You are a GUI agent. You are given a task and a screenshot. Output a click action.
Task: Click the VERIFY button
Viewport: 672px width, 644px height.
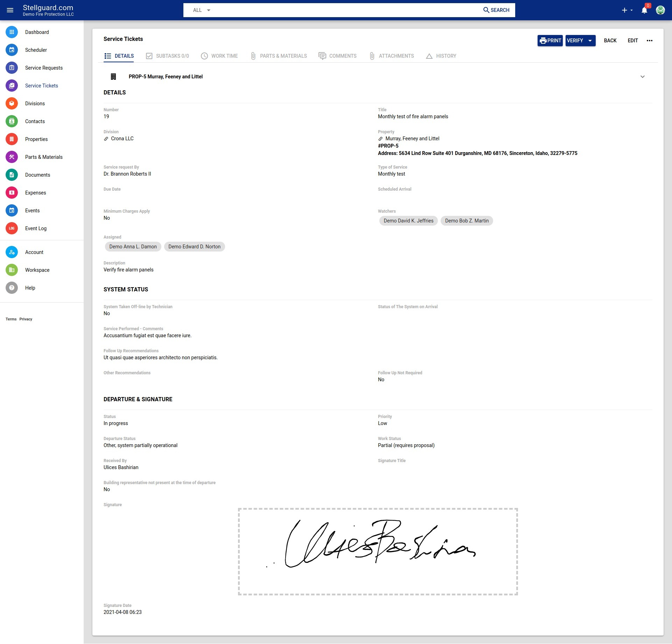pos(575,41)
